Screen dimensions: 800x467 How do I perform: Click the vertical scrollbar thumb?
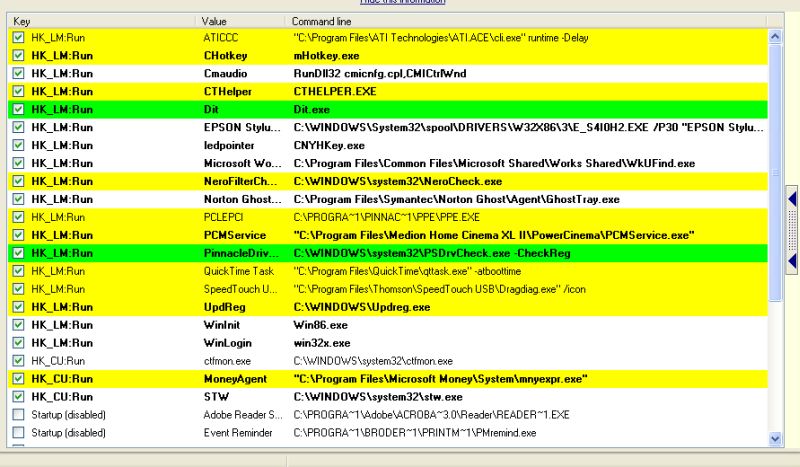point(775,173)
